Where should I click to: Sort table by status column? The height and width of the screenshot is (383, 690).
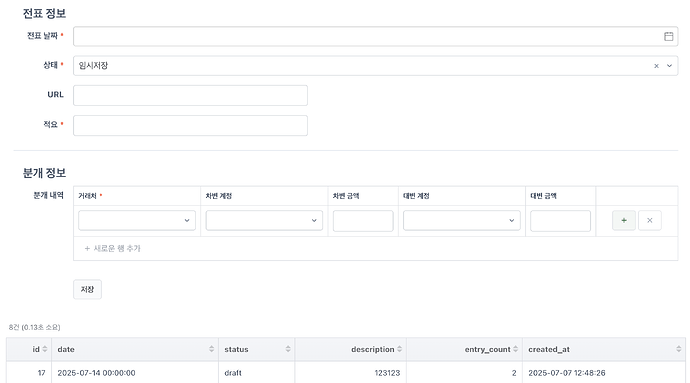tap(288, 349)
